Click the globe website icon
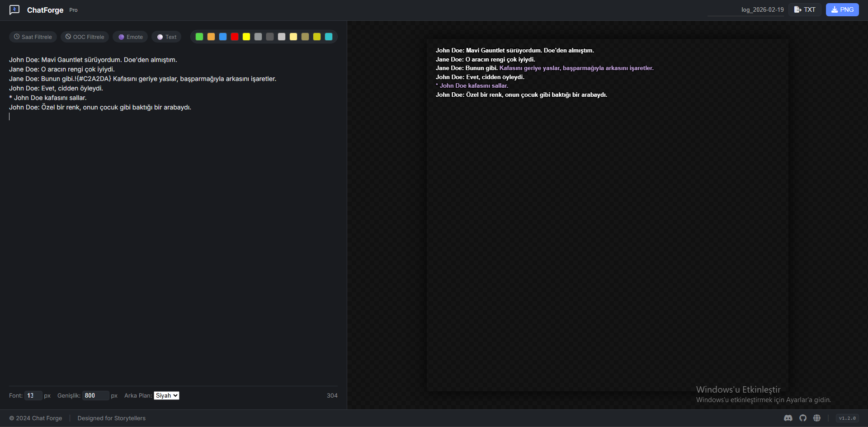The height and width of the screenshot is (427, 868). click(x=817, y=418)
